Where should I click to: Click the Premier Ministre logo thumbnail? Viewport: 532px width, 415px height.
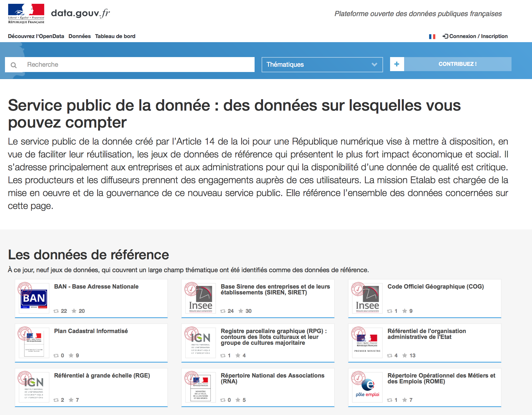coord(368,343)
